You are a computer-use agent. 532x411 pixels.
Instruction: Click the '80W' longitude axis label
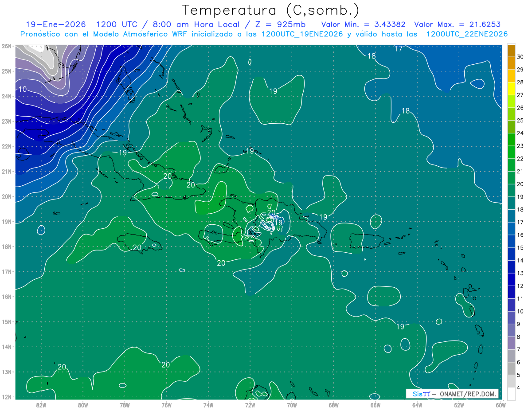coord(83,405)
